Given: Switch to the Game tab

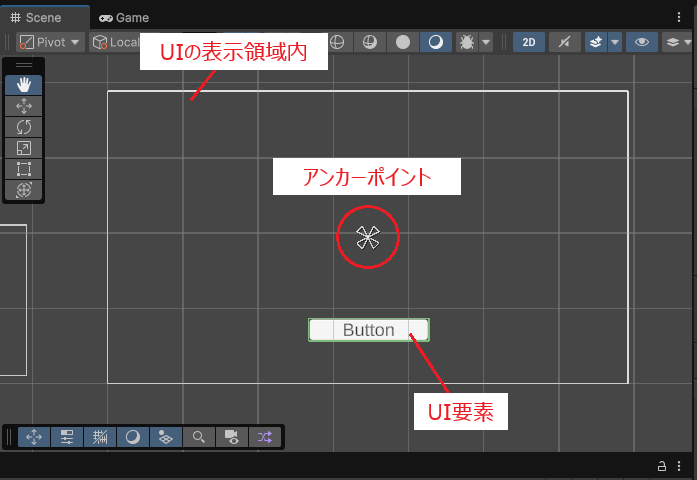Looking at the screenshot, I should (124, 18).
